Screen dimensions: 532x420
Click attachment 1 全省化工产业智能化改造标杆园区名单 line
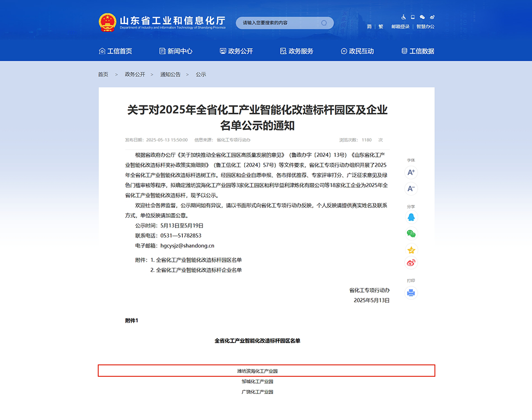pyautogui.click(x=196, y=260)
